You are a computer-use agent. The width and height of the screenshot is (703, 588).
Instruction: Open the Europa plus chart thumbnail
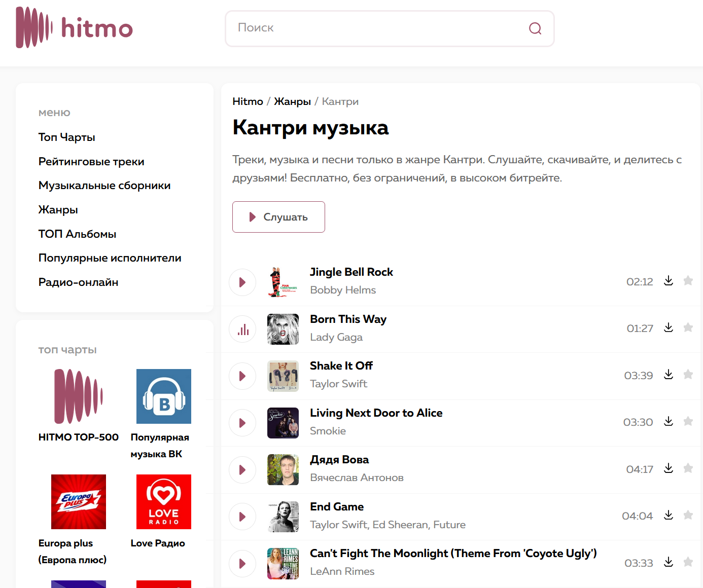(x=79, y=502)
